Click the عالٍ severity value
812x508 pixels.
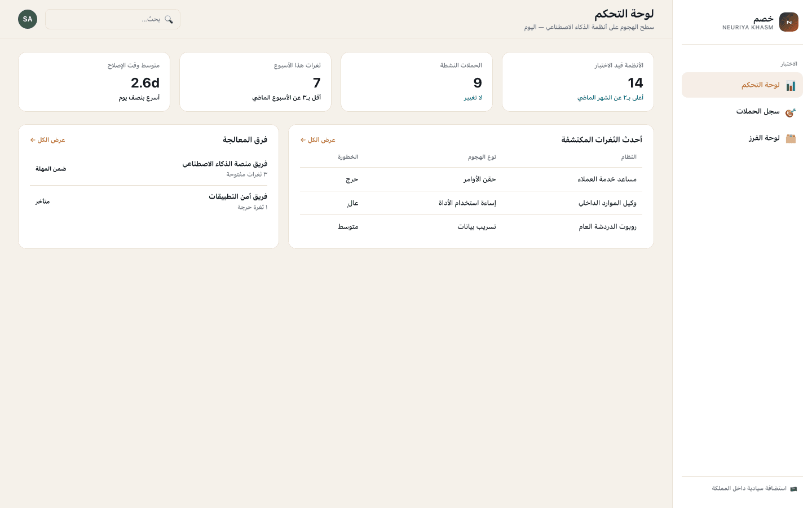click(x=353, y=203)
